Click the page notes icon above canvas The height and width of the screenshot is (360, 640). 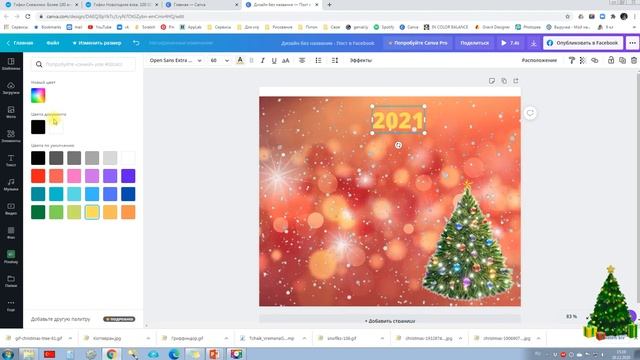pyautogui.click(x=492, y=81)
